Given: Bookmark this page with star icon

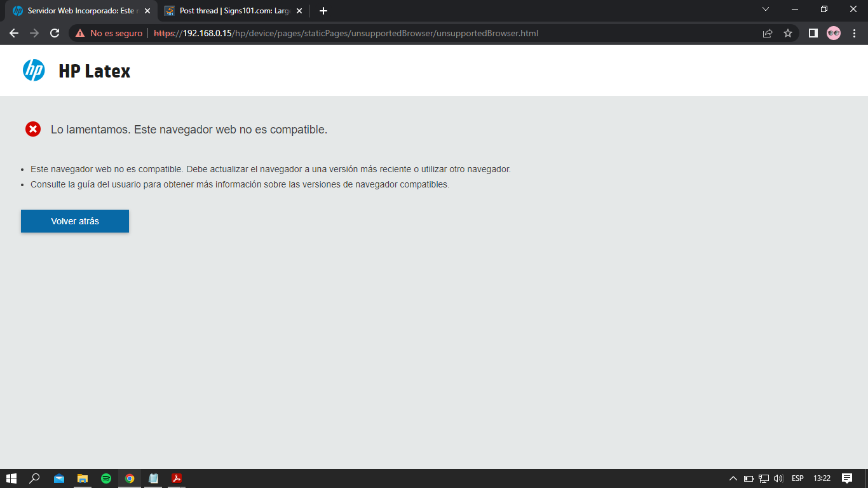Looking at the screenshot, I should pos(788,33).
